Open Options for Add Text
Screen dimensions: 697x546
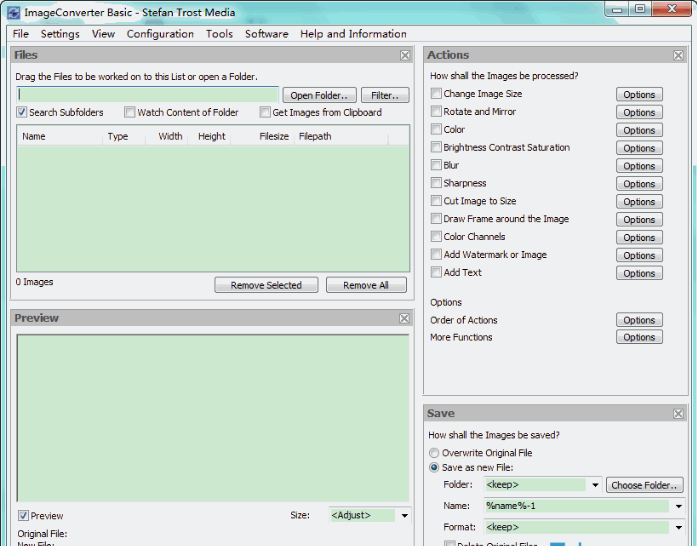coord(639,273)
